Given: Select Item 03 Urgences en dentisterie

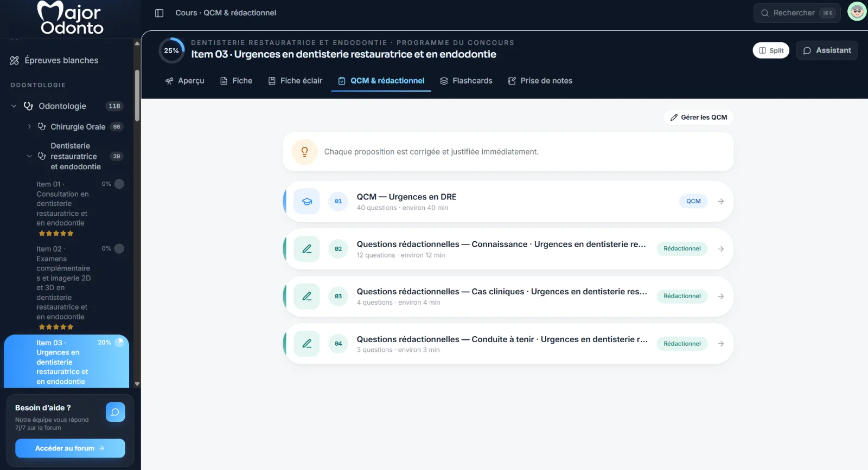Looking at the screenshot, I should 67,362.
